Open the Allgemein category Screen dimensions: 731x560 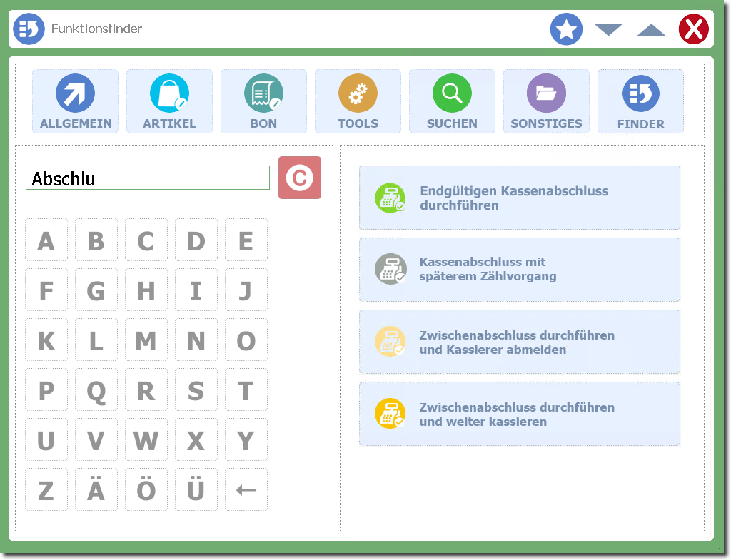[76, 101]
